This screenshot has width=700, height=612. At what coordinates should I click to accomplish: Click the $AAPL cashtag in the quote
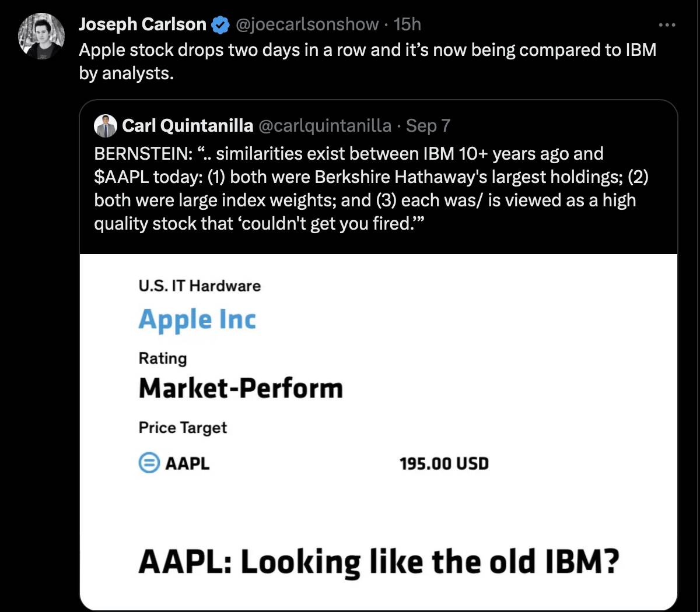point(121,177)
